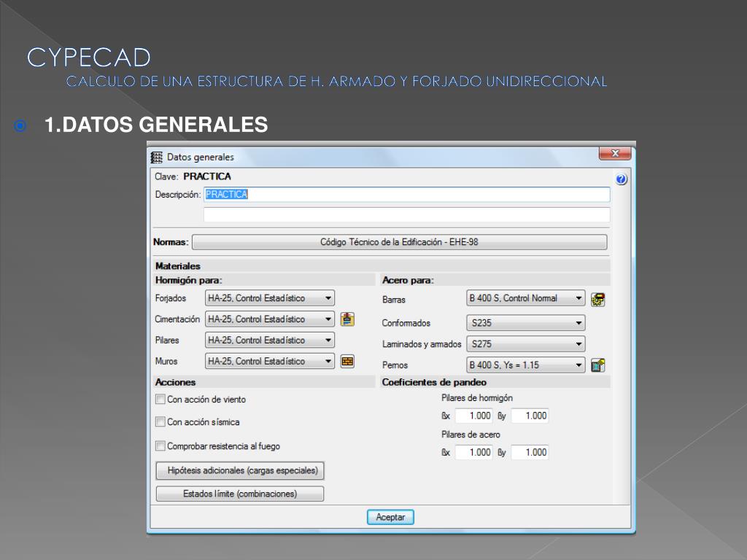Image resolution: width=747 pixels, height=560 pixels.
Task: Click the ßx field for Pilares de acero
Action: pos(473,452)
